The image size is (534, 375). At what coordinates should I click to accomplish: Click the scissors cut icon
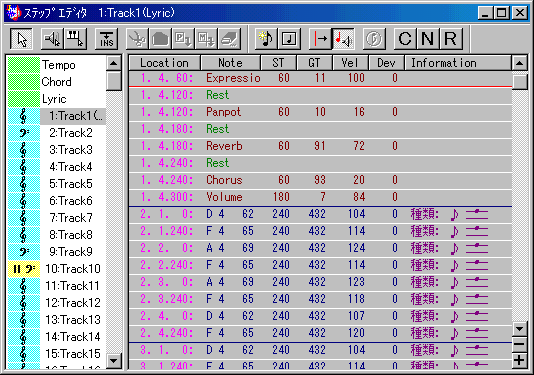(137, 39)
